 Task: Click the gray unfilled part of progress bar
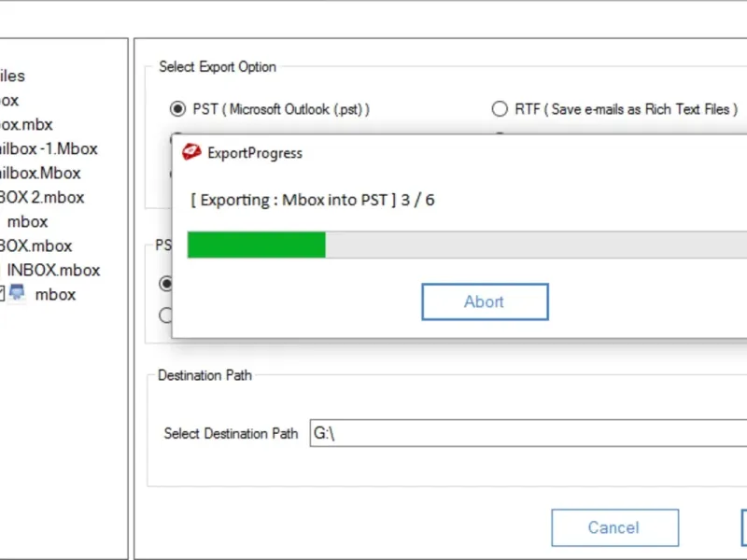tap(532, 245)
